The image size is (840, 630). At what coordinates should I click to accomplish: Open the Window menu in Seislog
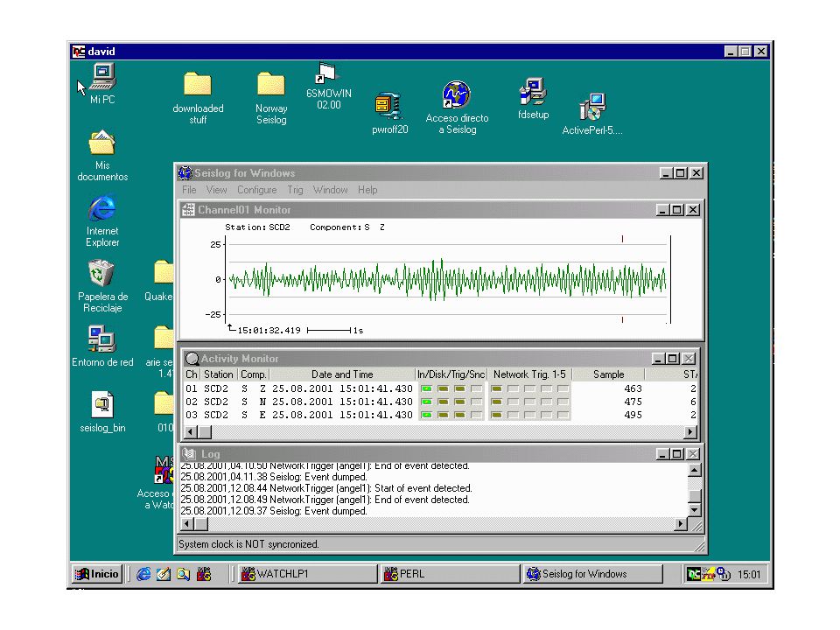[x=331, y=190]
